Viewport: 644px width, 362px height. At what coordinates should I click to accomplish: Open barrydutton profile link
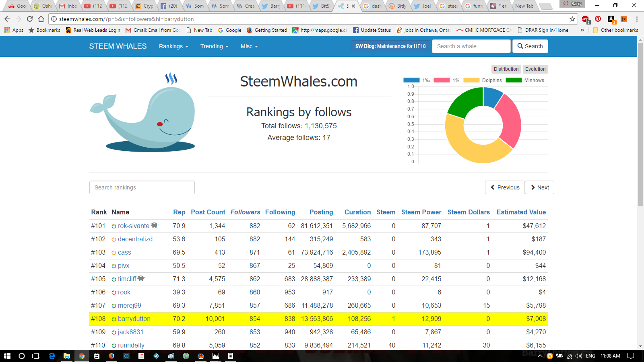[x=134, y=319]
